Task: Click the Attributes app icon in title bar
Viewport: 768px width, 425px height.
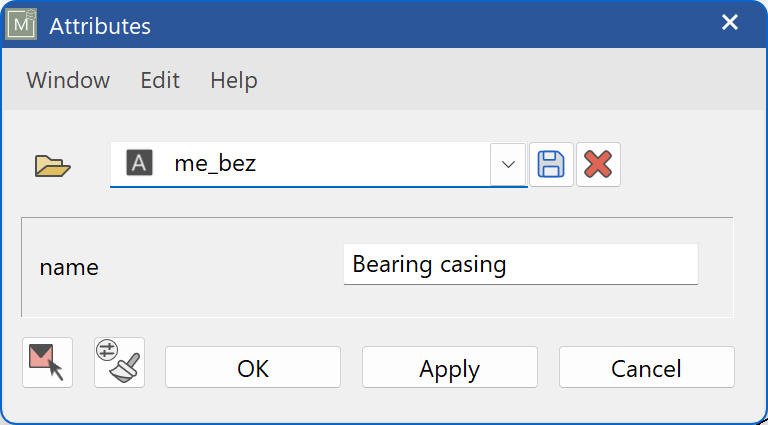Action: (22, 25)
